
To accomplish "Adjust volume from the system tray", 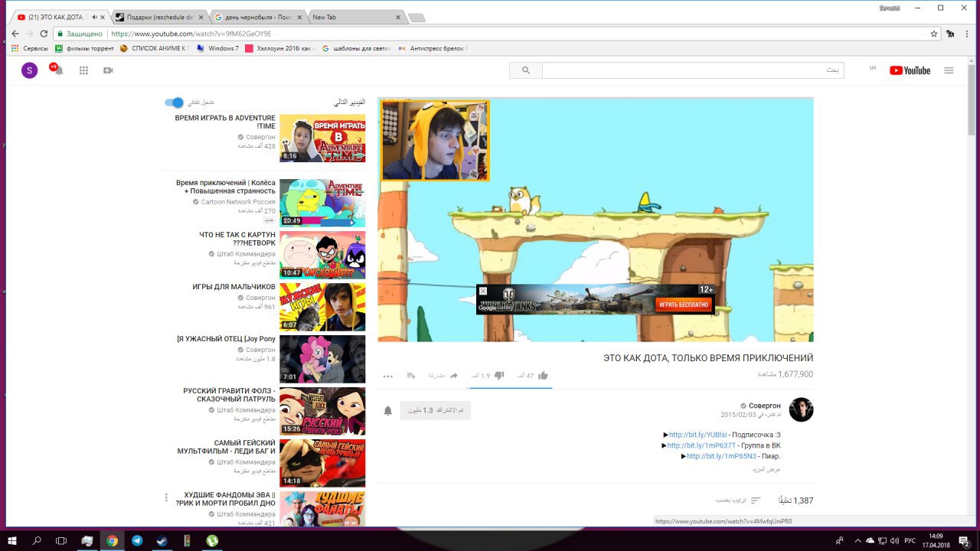I will 893,540.
